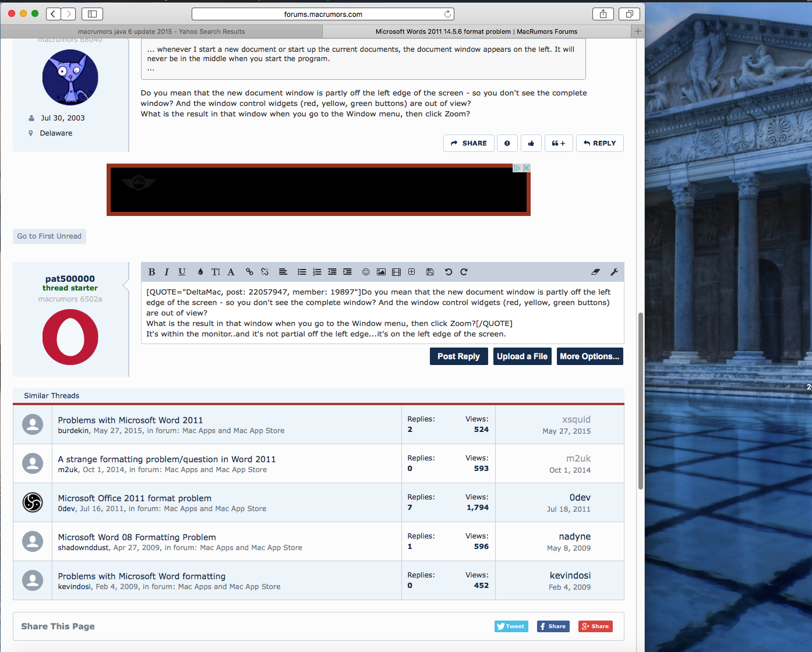The width and height of the screenshot is (812, 652).
Task: Click the More Options... button
Action: click(589, 356)
